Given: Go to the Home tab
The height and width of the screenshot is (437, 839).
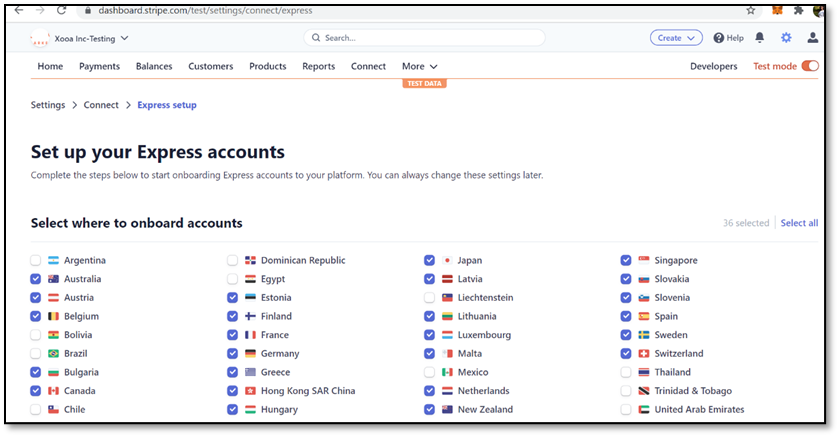Looking at the screenshot, I should 50,66.
